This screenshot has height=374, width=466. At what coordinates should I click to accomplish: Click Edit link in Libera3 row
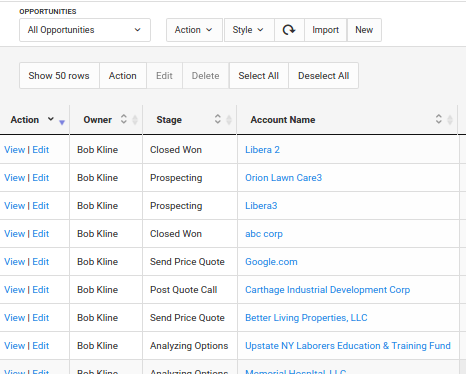click(x=41, y=206)
